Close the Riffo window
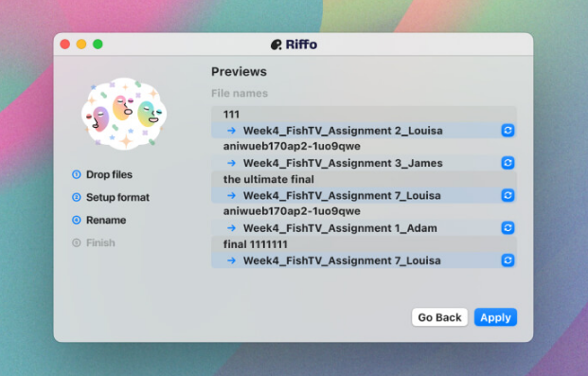The width and height of the screenshot is (588, 376). click(65, 45)
